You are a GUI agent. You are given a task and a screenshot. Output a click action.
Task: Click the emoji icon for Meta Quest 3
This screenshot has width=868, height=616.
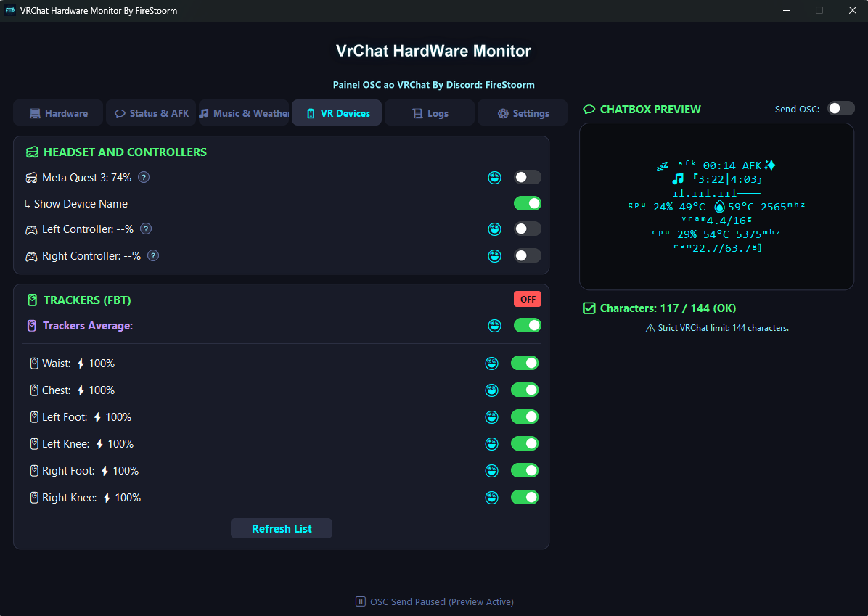pyautogui.click(x=494, y=178)
